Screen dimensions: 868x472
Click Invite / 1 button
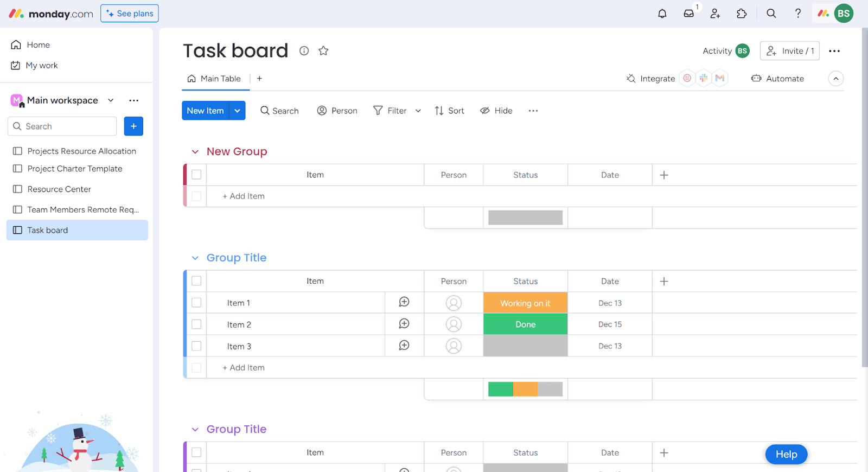tap(790, 51)
